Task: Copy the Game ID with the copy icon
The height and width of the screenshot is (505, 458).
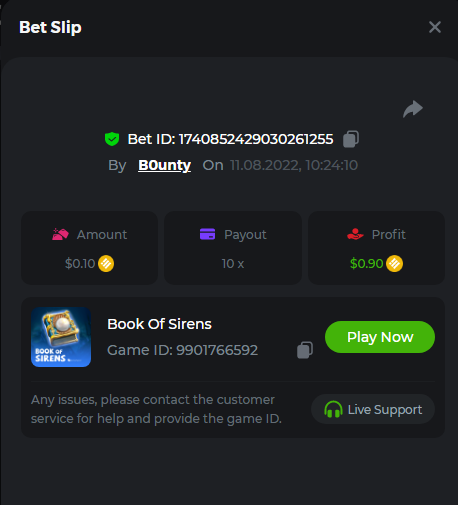Action: 305,350
